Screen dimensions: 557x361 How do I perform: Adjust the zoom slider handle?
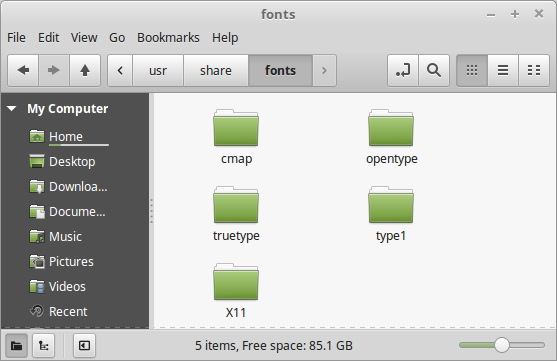502,345
